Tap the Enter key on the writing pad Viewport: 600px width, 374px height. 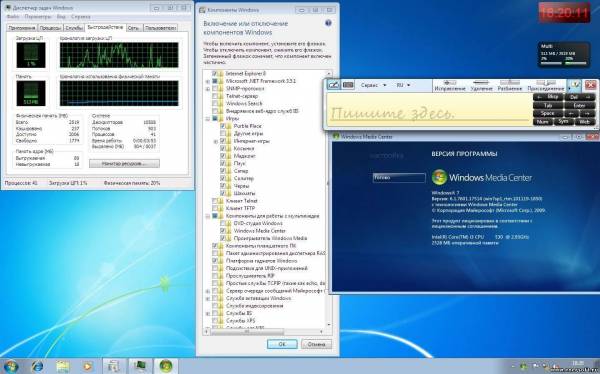tap(579, 105)
